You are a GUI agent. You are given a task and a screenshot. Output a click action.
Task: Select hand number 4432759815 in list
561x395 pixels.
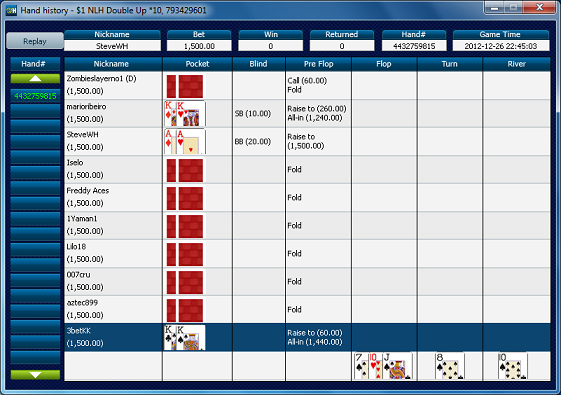(35, 96)
